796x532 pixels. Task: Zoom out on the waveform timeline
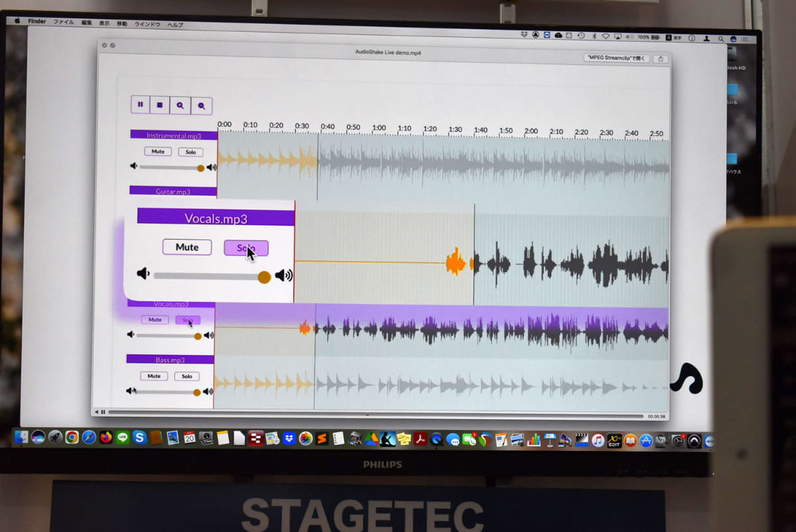pyautogui.click(x=202, y=105)
